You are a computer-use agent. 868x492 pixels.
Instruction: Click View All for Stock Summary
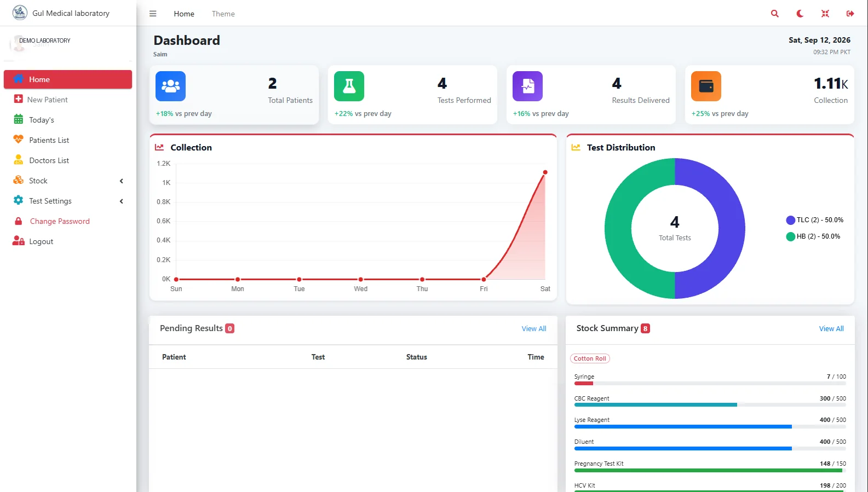831,328
